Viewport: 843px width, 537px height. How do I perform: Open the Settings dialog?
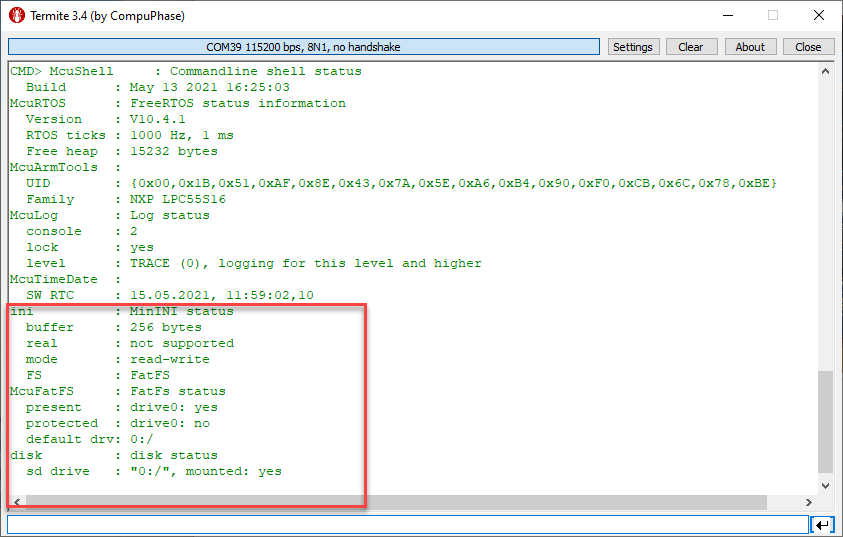[632, 47]
